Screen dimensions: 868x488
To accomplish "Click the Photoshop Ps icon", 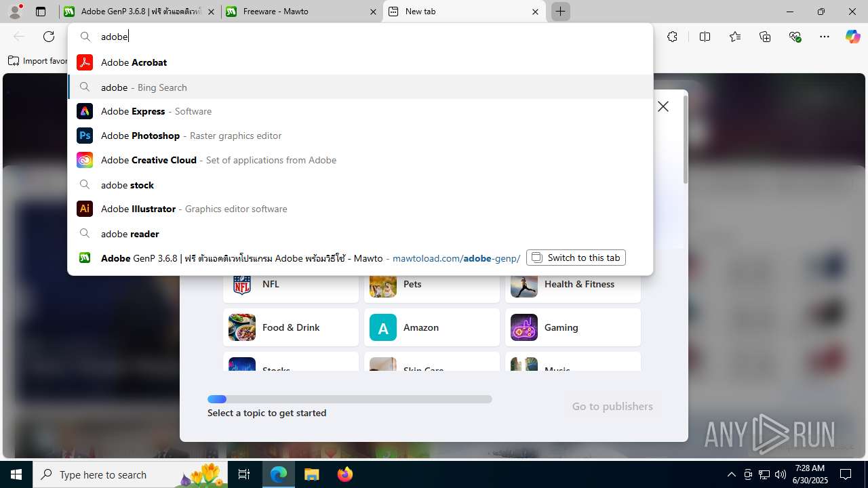I will coord(85,136).
